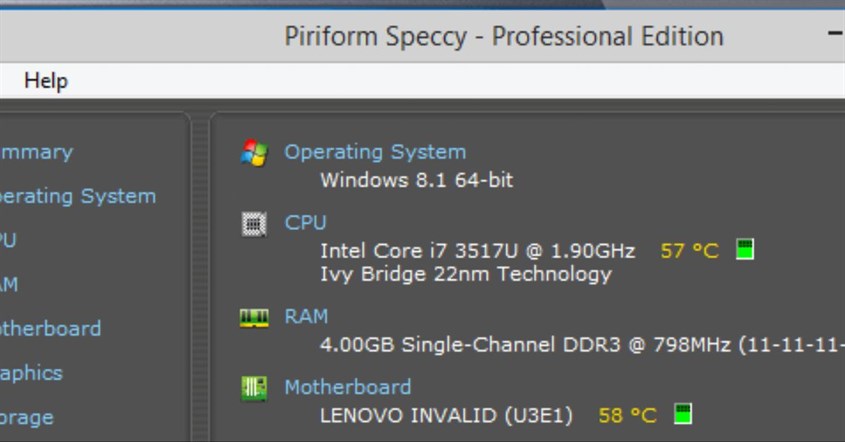
Task: Click the CPU chip icon
Action: [254, 224]
